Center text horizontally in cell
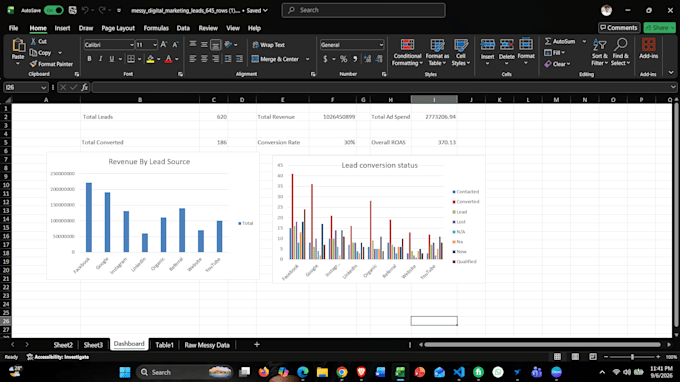Viewport: 680px width, 382px height. 204,59
